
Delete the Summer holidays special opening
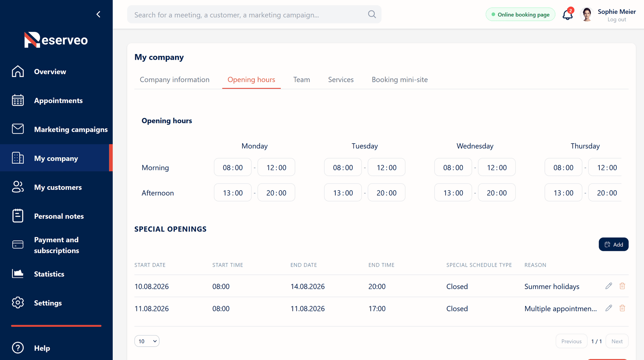coord(622,286)
